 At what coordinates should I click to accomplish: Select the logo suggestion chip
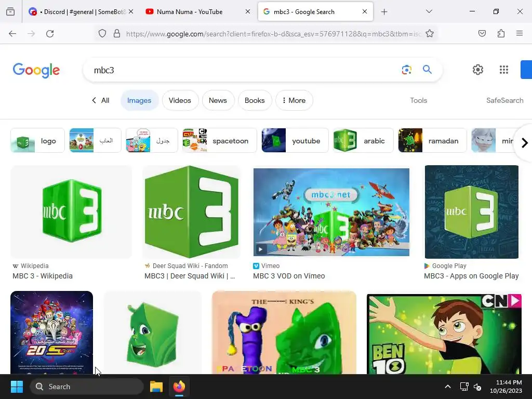point(37,140)
